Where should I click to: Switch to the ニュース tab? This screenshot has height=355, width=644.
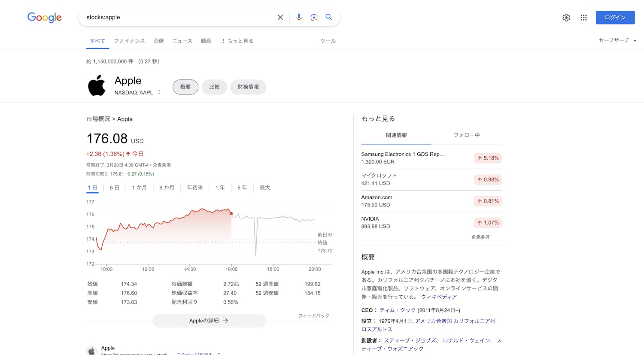[x=182, y=41]
